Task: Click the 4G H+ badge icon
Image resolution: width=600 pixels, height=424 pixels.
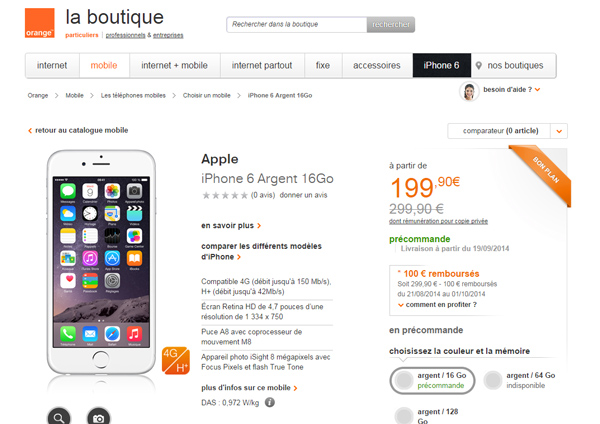Action: click(x=176, y=360)
